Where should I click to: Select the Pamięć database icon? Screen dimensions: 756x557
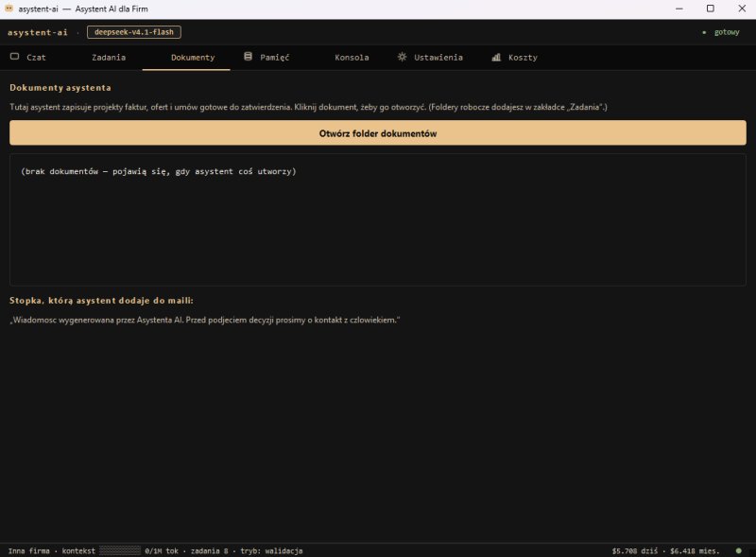point(248,57)
